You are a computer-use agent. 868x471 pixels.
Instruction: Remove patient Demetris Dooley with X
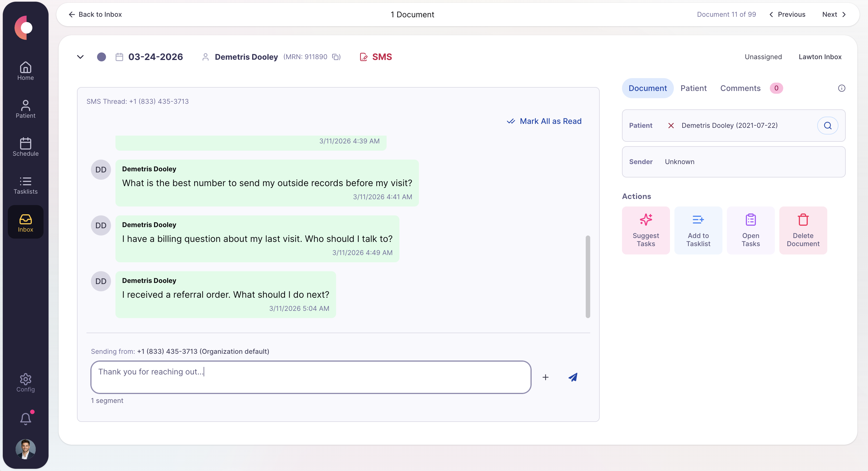point(671,125)
